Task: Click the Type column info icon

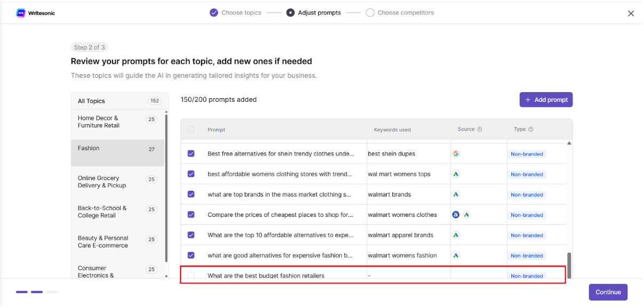Action: pos(530,129)
